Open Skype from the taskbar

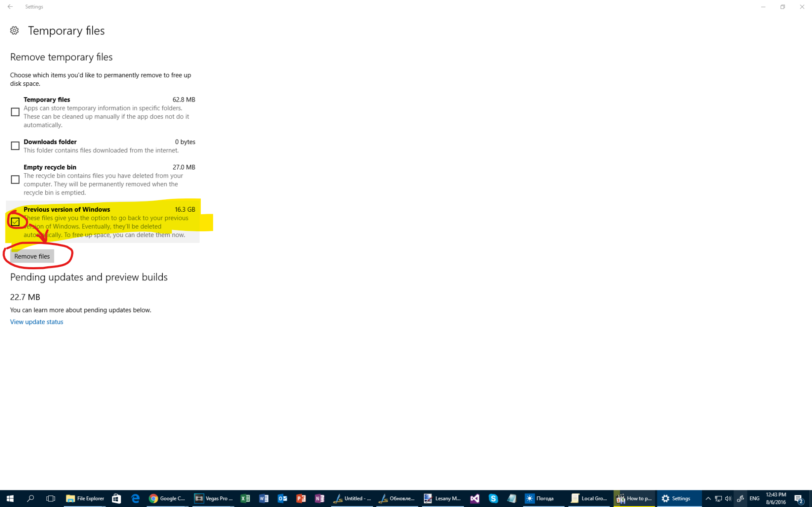click(x=493, y=498)
